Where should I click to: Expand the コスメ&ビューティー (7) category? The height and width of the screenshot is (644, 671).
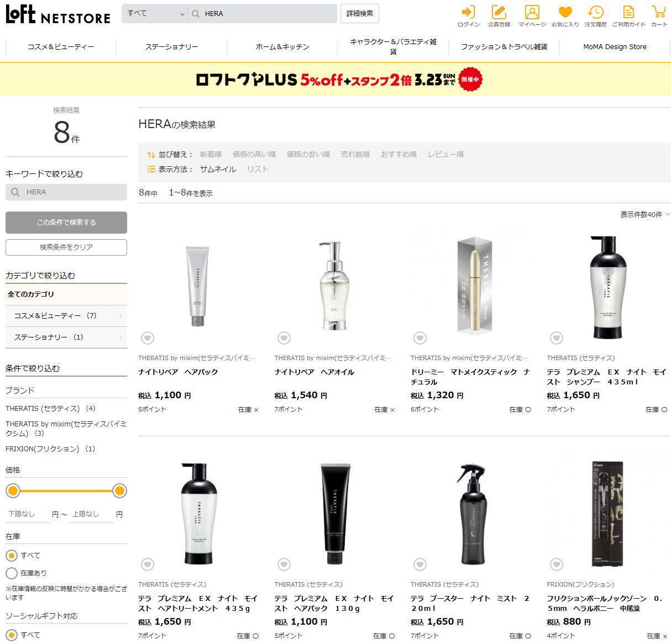(x=66, y=316)
